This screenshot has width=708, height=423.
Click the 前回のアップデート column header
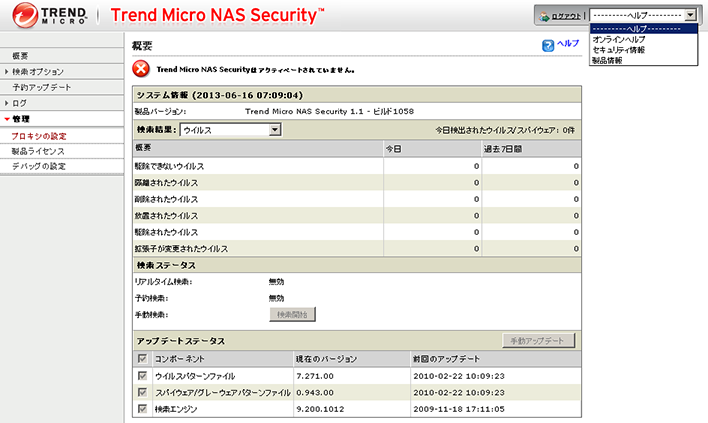tap(446, 359)
